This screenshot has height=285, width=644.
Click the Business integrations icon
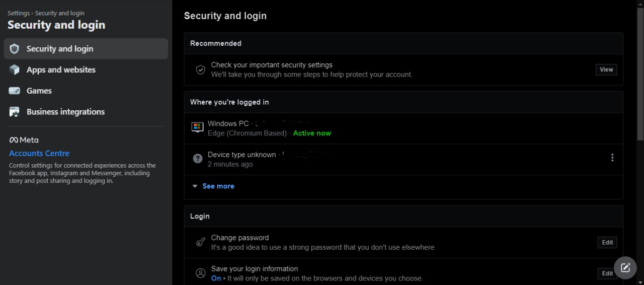(14, 112)
